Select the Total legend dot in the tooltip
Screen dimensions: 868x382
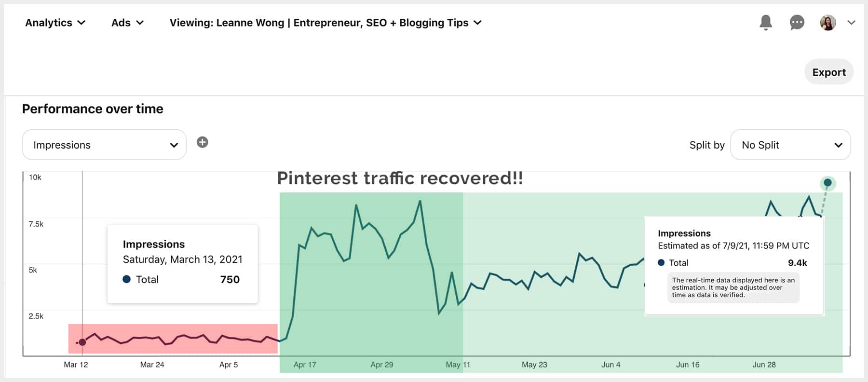(127, 279)
